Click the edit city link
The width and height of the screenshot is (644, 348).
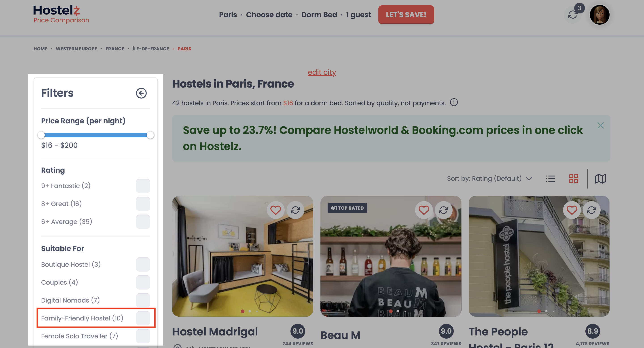[322, 72]
